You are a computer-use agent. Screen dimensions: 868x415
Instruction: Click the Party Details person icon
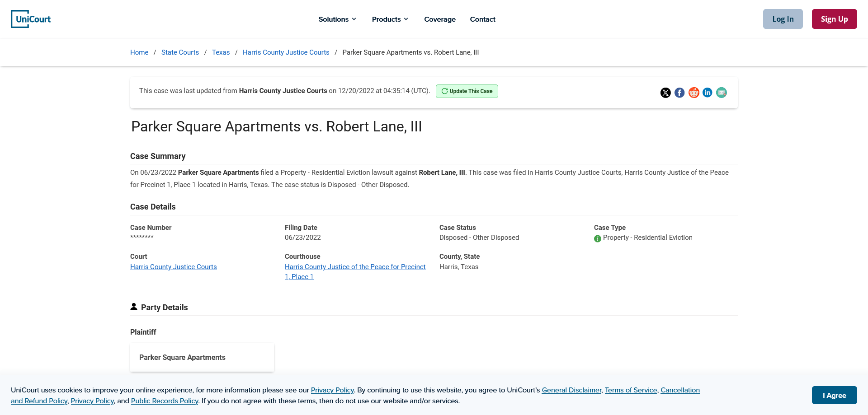(134, 307)
